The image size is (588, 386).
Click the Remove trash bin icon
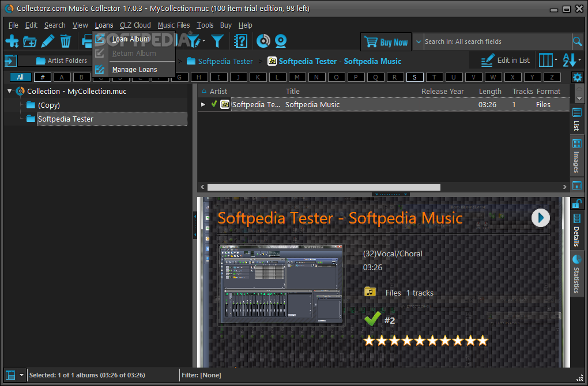coord(66,41)
